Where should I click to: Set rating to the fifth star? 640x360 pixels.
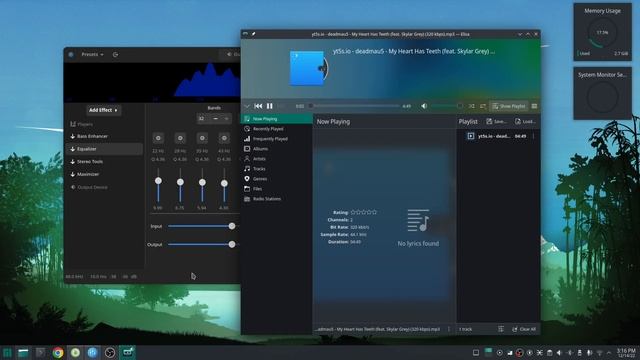pyautogui.click(x=374, y=212)
